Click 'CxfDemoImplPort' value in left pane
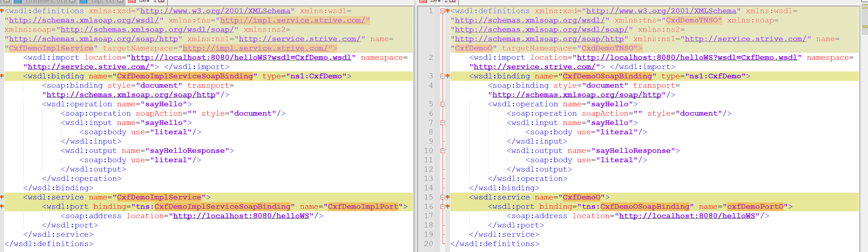 pyautogui.click(x=363, y=207)
